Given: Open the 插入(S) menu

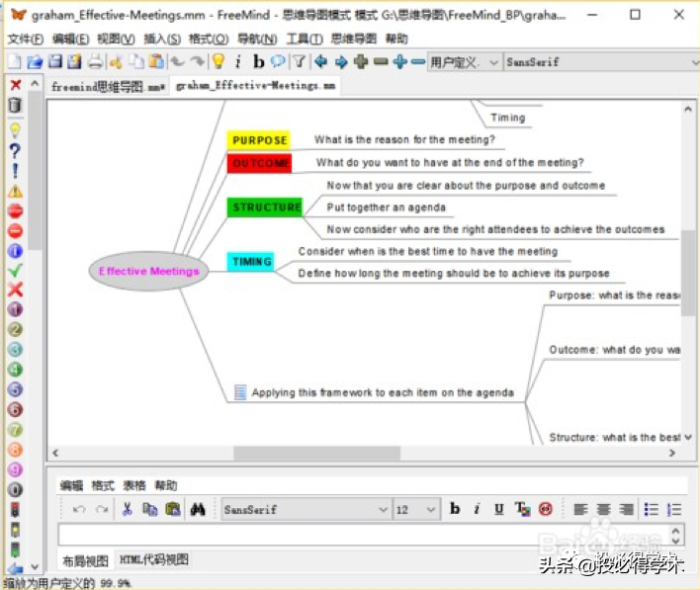Looking at the screenshot, I should coord(161,39).
